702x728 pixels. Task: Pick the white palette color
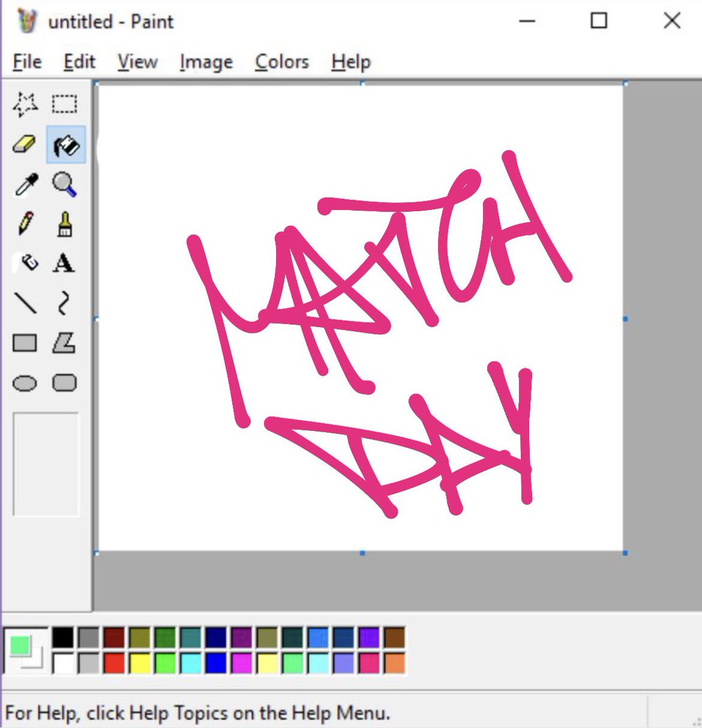pyautogui.click(x=62, y=663)
